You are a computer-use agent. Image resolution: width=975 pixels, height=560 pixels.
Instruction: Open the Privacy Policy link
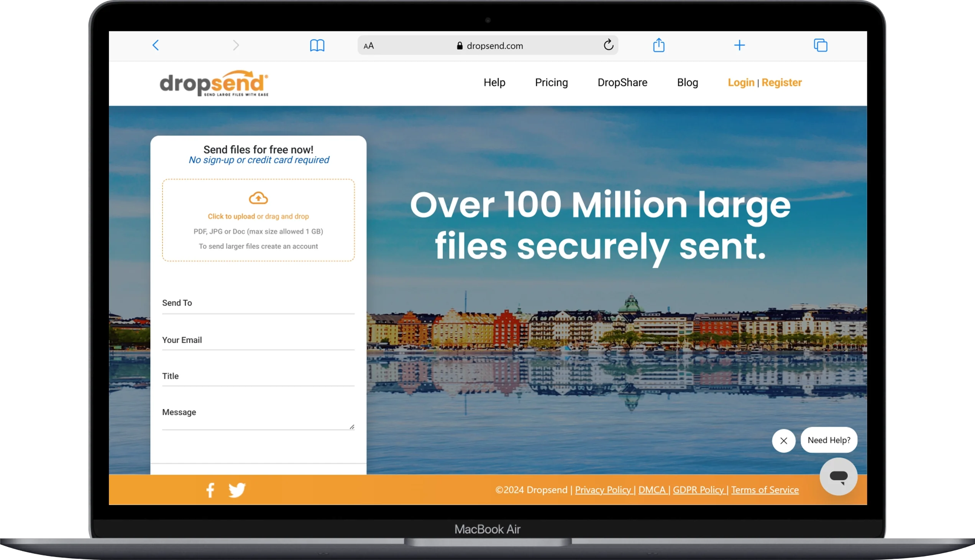[x=603, y=490]
